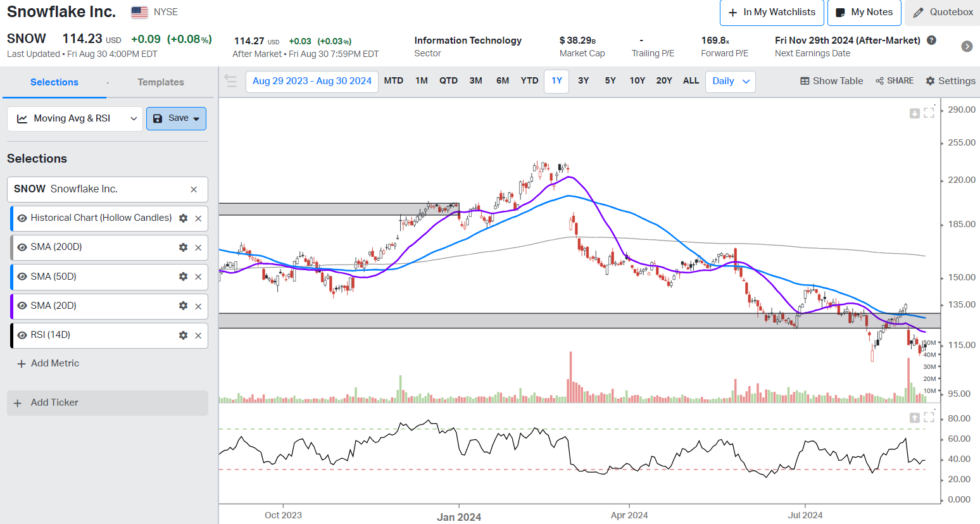Viewport: 980px width, 524px height.
Task: Click the In My Watchlists button
Action: tap(772, 13)
